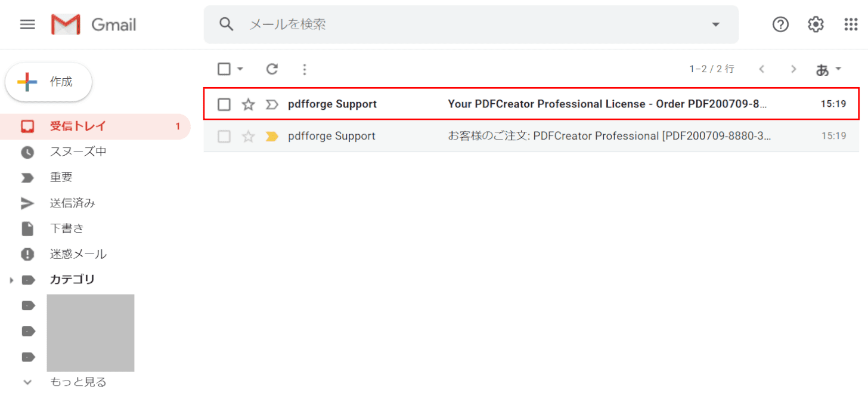Open the Google apps grid icon
The height and width of the screenshot is (405, 868).
click(x=851, y=24)
